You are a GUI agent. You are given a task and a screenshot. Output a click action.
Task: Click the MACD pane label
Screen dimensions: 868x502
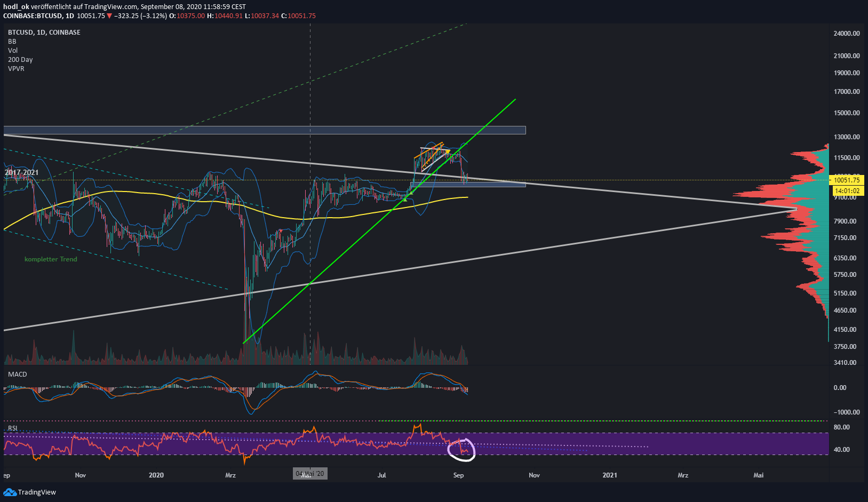[18, 374]
